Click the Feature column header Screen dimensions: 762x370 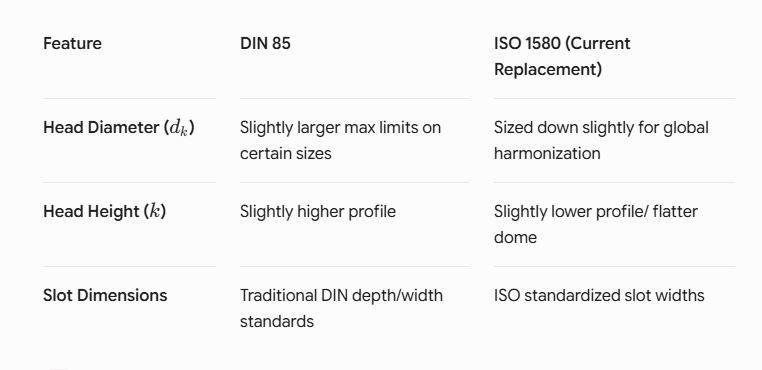72,43
